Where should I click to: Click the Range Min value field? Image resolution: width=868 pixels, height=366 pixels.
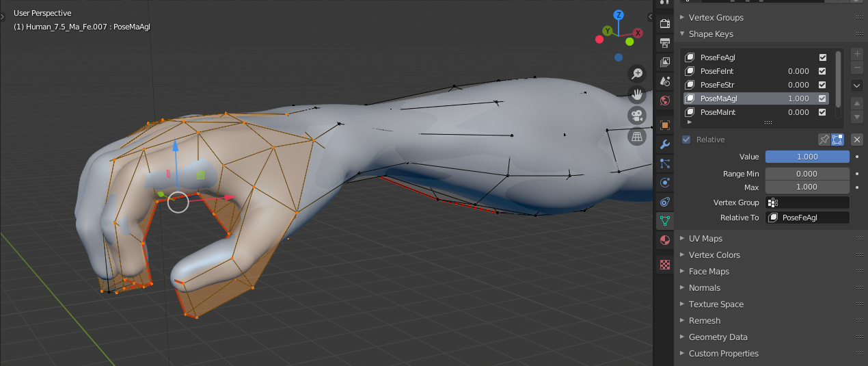click(807, 174)
